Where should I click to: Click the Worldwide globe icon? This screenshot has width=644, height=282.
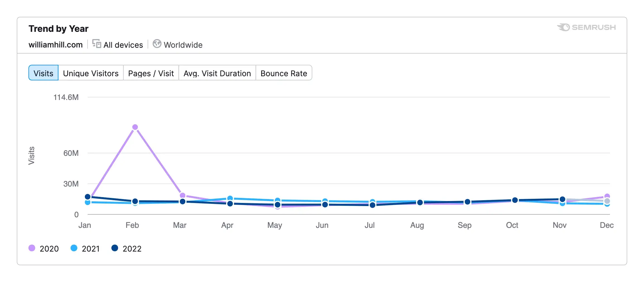[x=157, y=44]
